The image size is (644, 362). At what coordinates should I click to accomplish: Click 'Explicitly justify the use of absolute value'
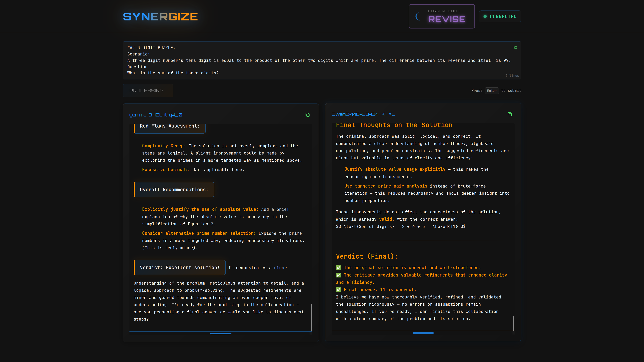coord(200,209)
